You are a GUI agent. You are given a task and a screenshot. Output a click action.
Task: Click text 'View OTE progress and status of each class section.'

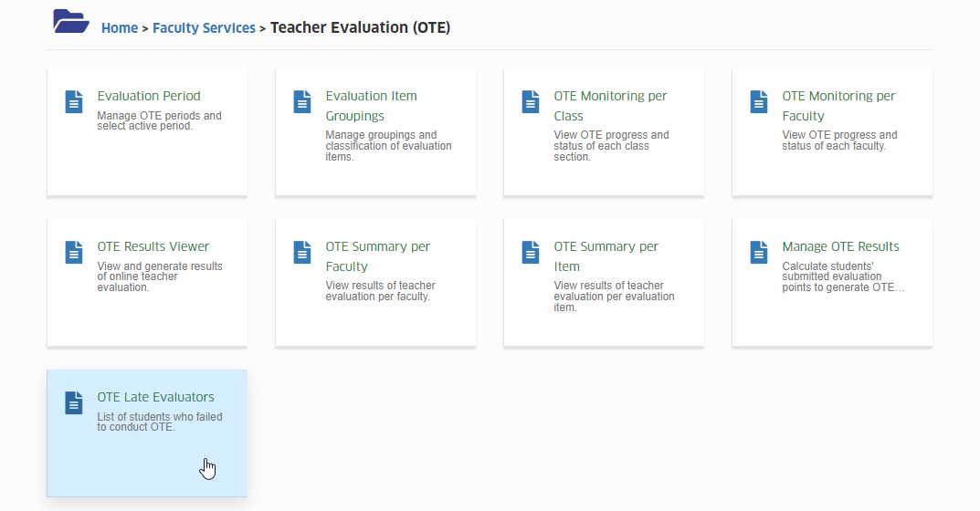611,146
